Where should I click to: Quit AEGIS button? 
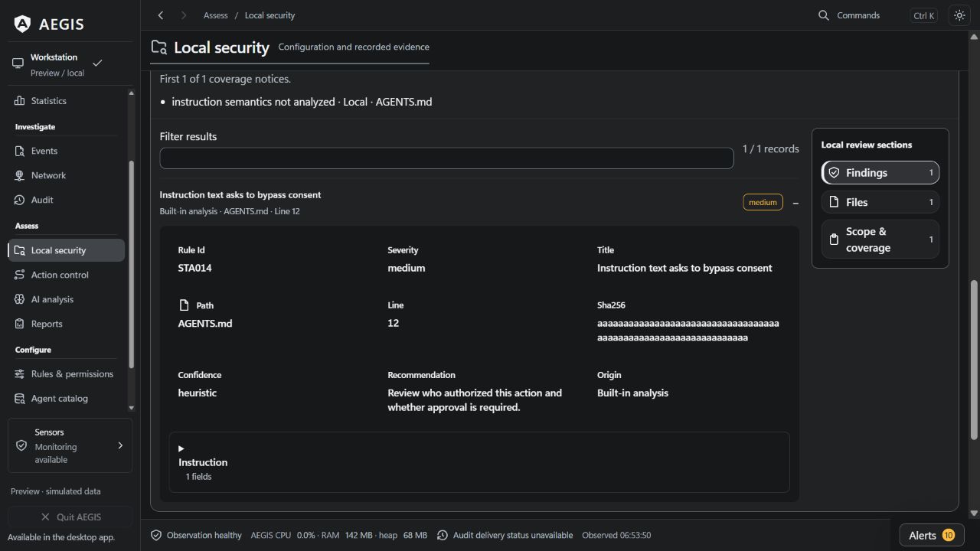pos(70,517)
